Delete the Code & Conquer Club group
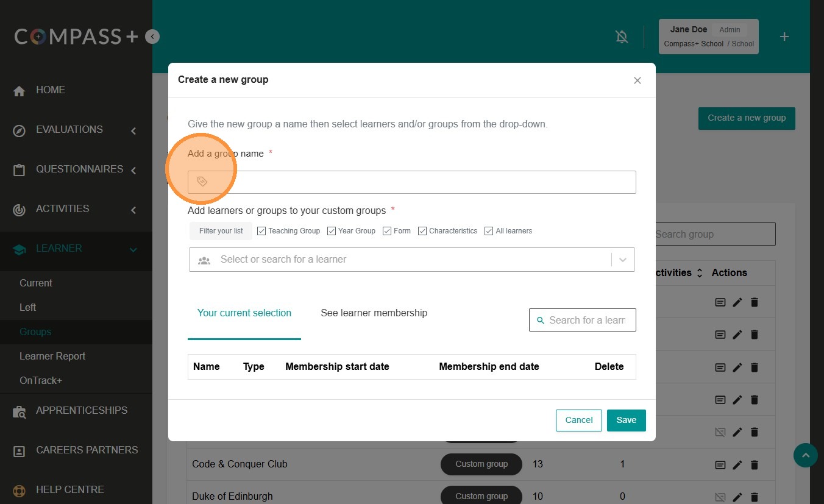824x504 pixels. coord(755,464)
